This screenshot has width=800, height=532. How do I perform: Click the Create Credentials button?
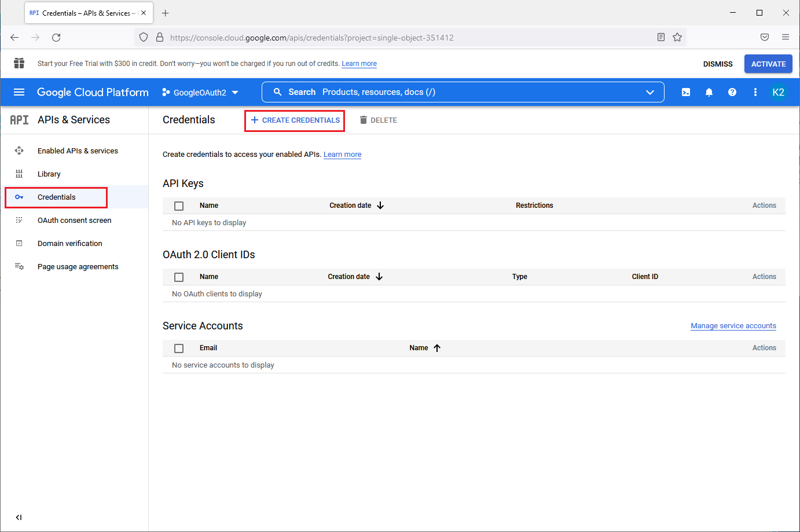295,120
